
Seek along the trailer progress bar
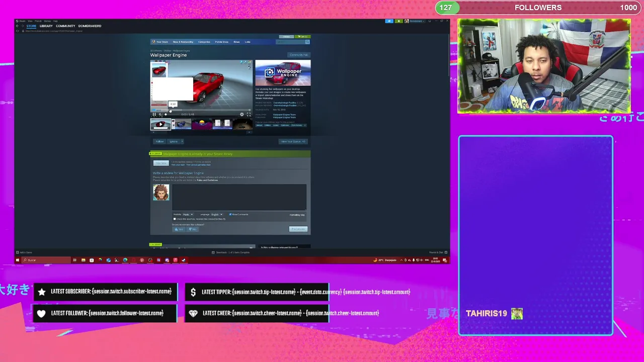coord(201,110)
